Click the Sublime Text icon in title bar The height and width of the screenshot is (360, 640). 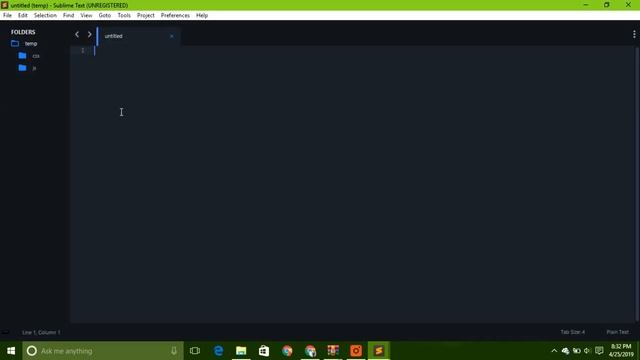click(4, 5)
